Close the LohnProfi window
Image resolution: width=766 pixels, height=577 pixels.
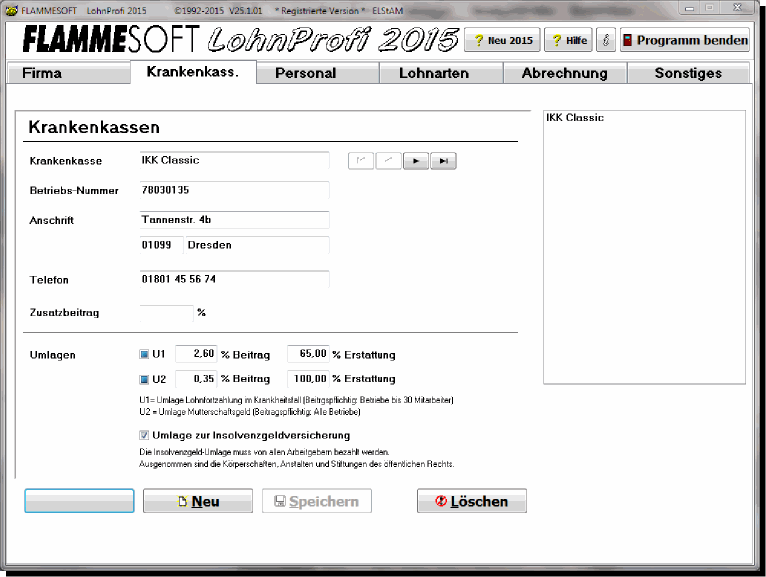tap(738, 8)
